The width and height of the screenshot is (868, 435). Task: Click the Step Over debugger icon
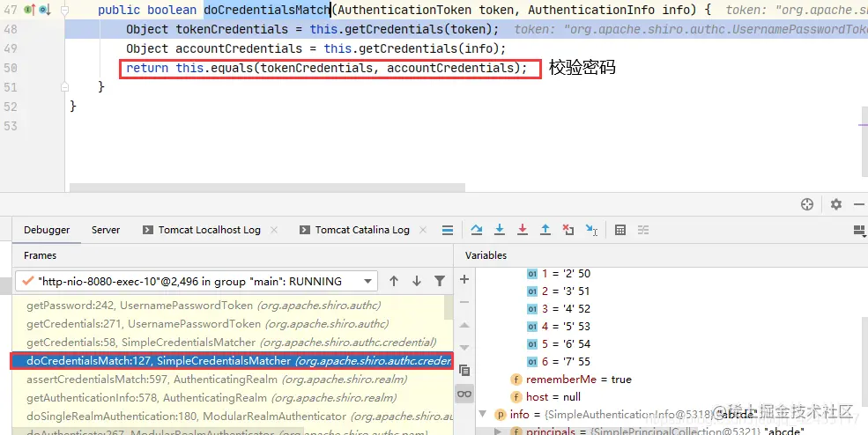coord(476,230)
